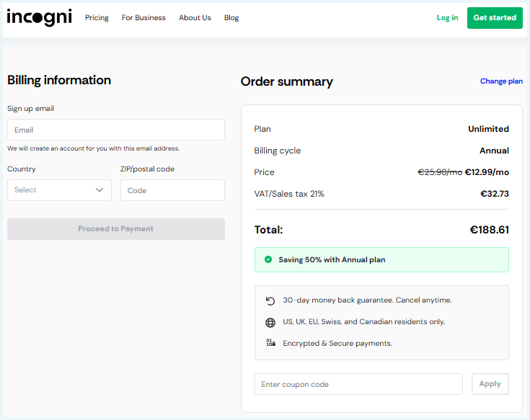Image resolution: width=530 pixels, height=420 pixels.
Task: Open the Country select dropdown
Action: tap(59, 190)
